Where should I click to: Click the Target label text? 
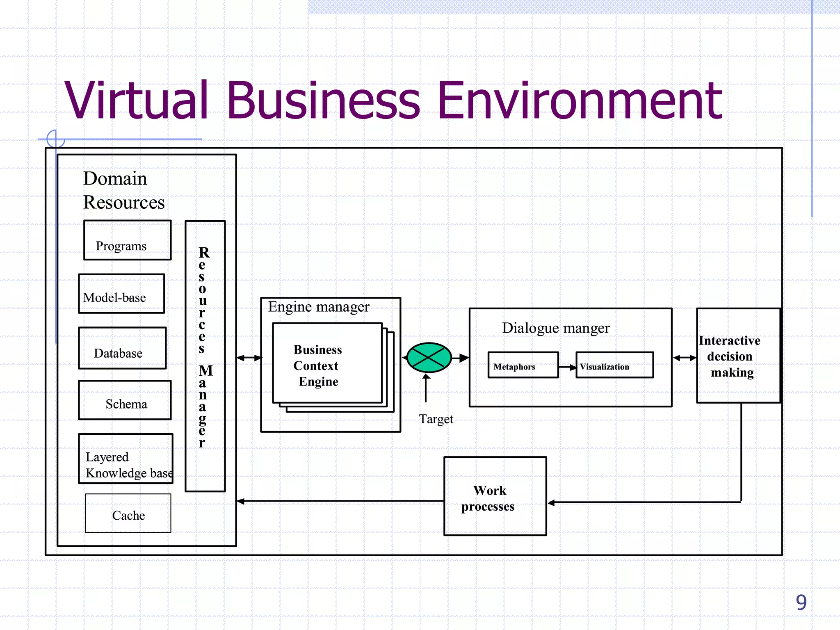436,419
